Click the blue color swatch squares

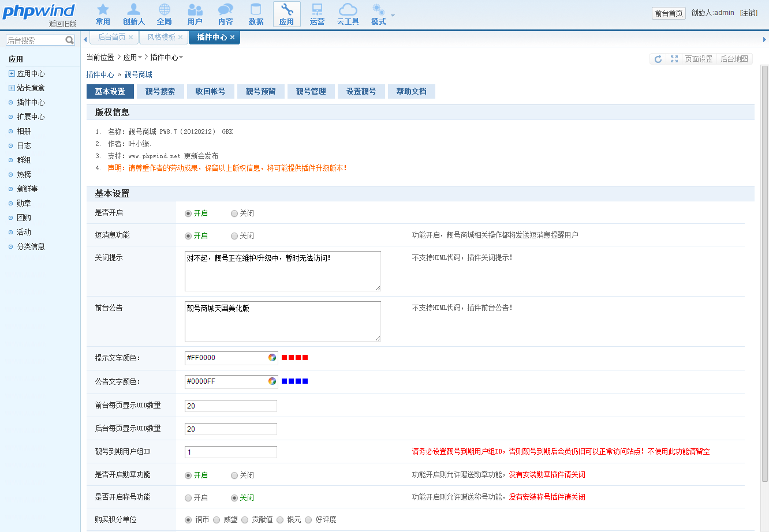(294, 381)
